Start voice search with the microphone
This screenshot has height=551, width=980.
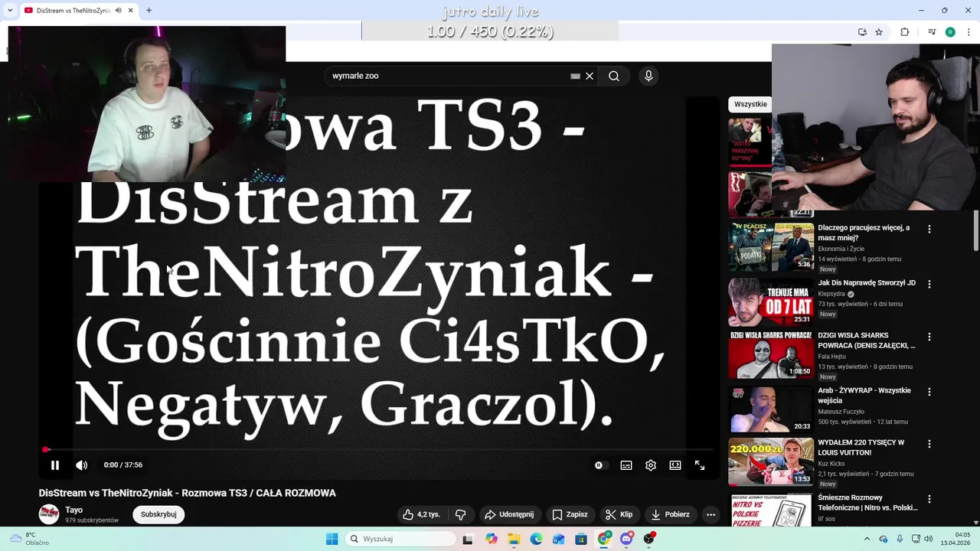(648, 76)
